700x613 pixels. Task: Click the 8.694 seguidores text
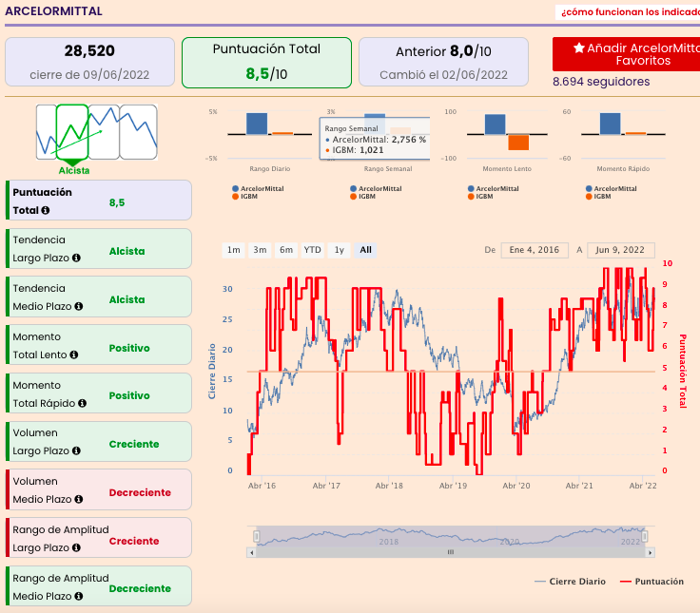point(601,82)
